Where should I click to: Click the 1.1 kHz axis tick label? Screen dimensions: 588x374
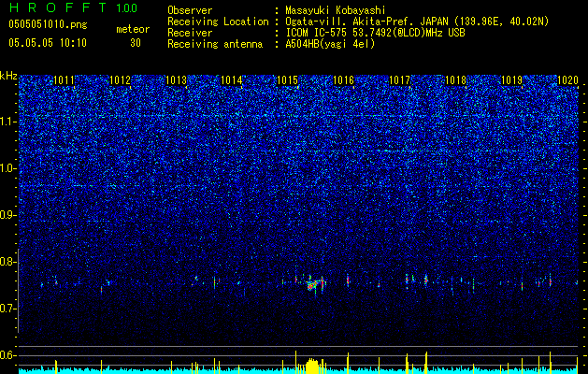pos(8,122)
